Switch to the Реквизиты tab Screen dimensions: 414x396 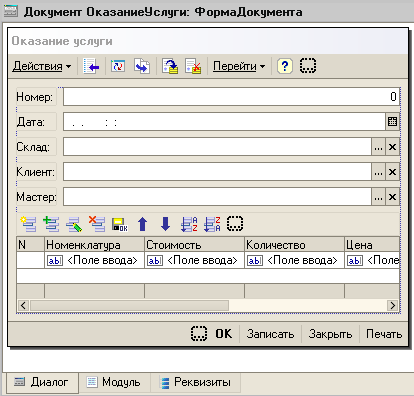196,382
